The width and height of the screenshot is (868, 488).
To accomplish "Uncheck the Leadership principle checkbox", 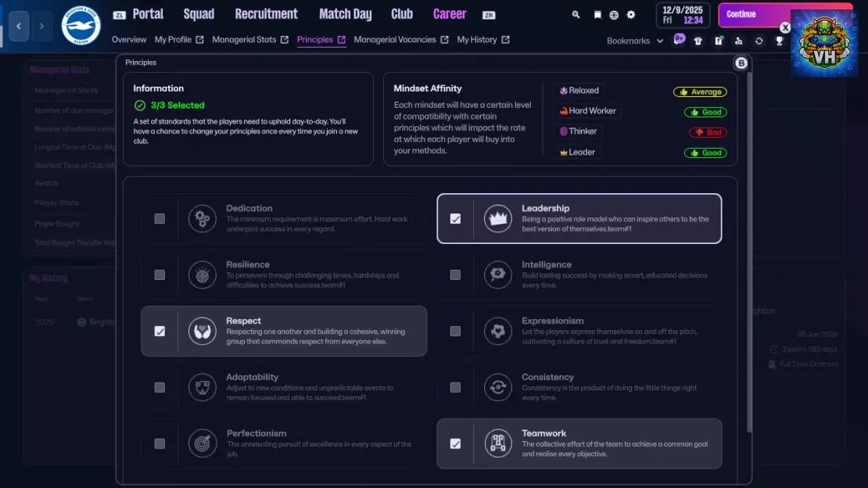I will (x=455, y=219).
